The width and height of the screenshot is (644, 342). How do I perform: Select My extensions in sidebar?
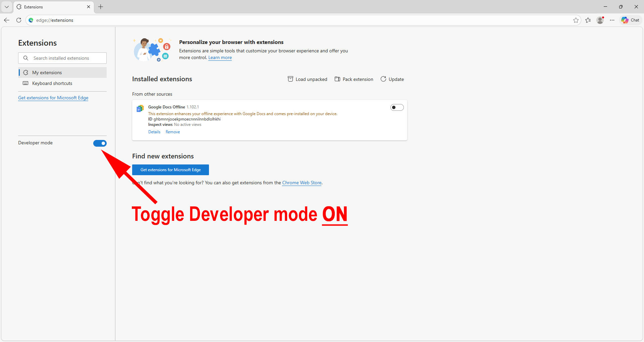[47, 72]
